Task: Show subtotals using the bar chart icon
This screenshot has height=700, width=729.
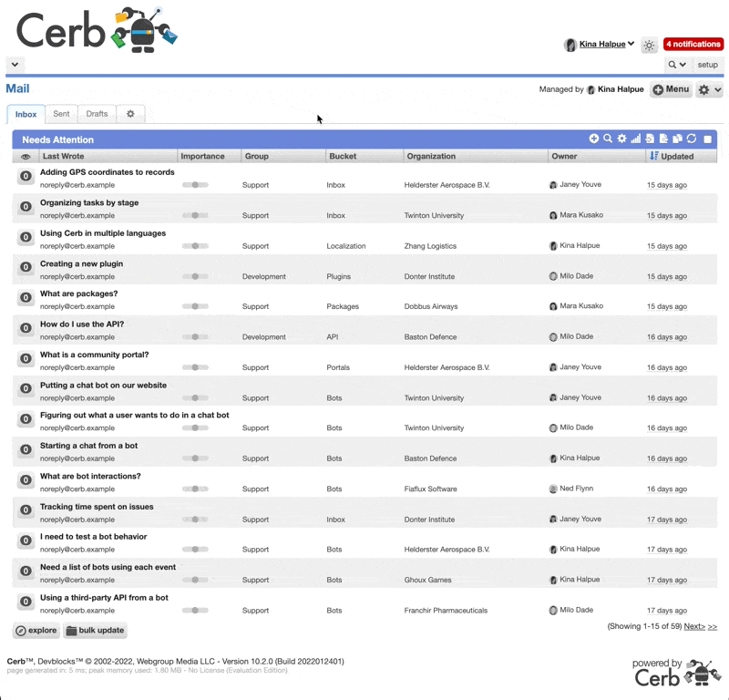Action: (x=635, y=139)
